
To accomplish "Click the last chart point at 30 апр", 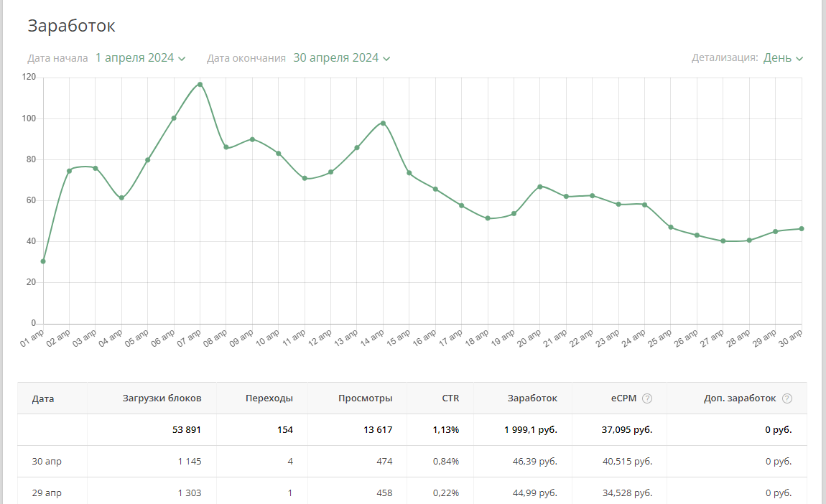I will (802, 229).
